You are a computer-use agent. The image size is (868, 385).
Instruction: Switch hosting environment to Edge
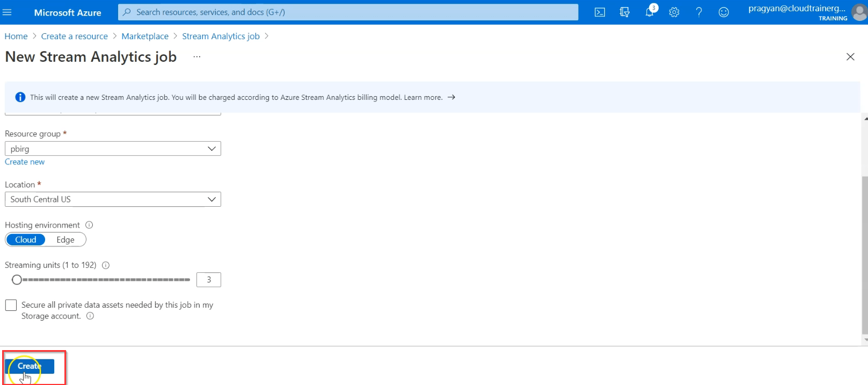(65, 240)
